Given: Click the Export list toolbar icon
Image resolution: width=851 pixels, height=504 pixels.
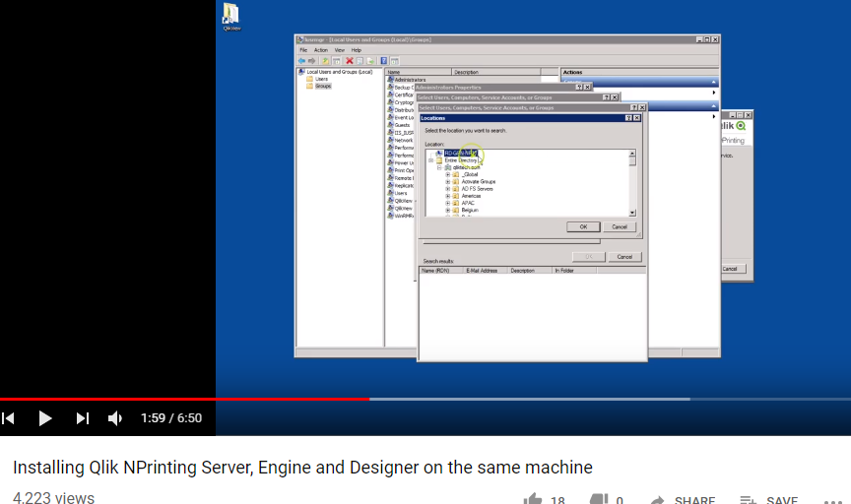Looking at the screenshot, I should pyautogui.click(x=370, y=61).
